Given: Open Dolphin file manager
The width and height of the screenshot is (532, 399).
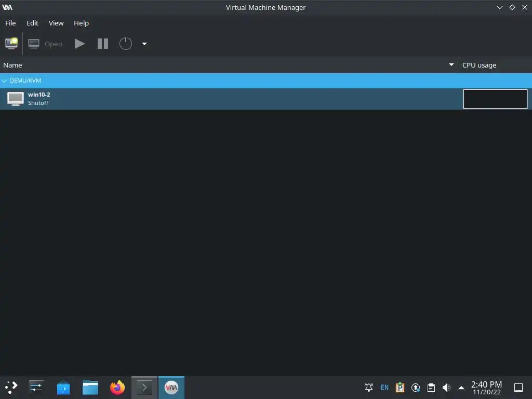Looking at the screenshot, I should click(x=90, y=388).
